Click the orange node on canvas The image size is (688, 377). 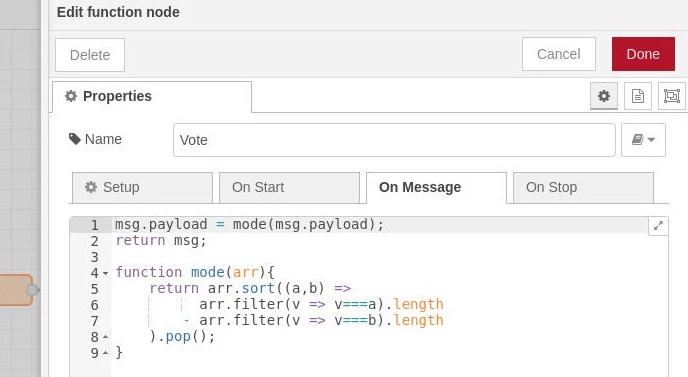(x=16, y=290)
